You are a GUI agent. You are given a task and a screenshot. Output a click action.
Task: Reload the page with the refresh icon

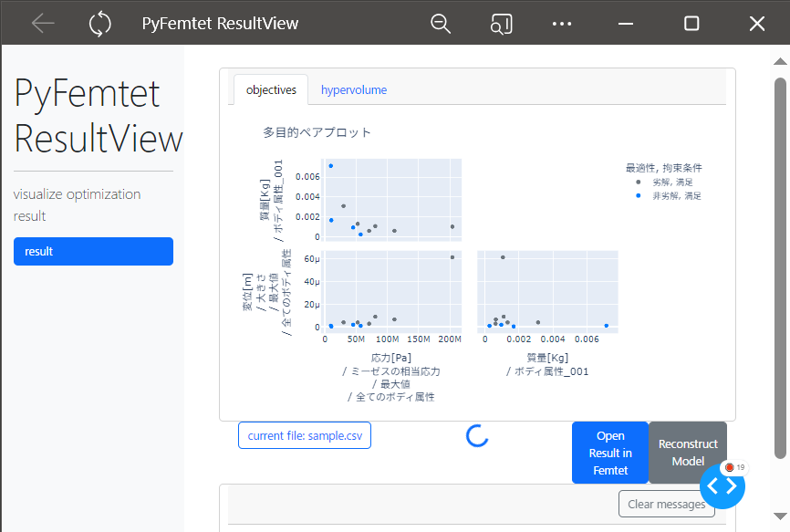99,23
